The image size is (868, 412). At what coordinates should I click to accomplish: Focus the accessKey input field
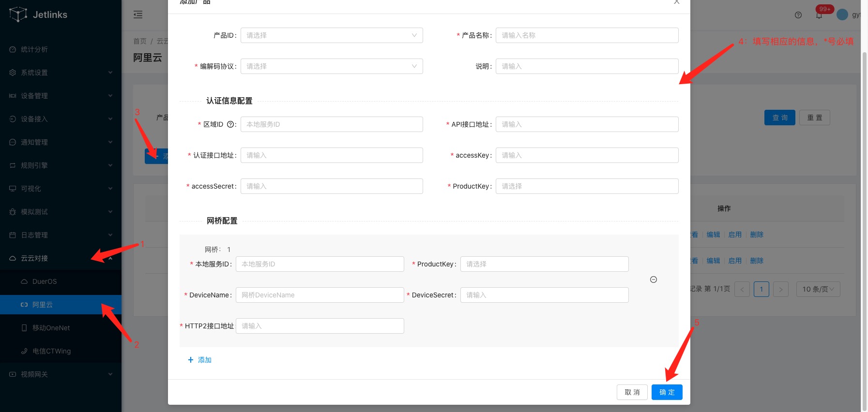point(587,155)
